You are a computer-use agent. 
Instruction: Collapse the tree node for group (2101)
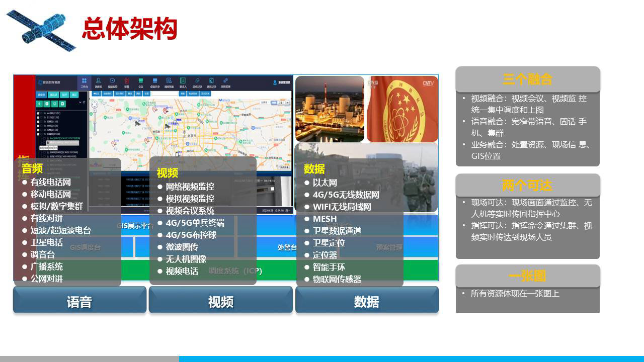pyautogui.click(x=38, y=134)
